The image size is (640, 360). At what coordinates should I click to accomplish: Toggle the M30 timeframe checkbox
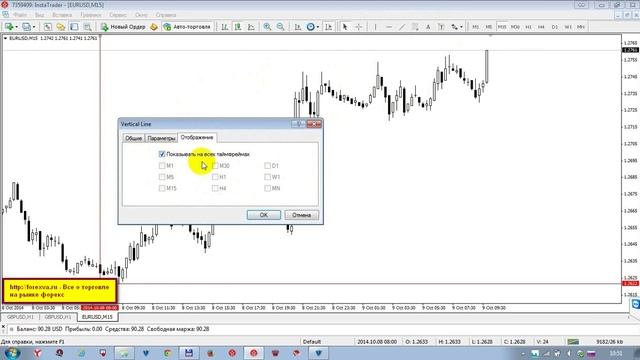215,165
